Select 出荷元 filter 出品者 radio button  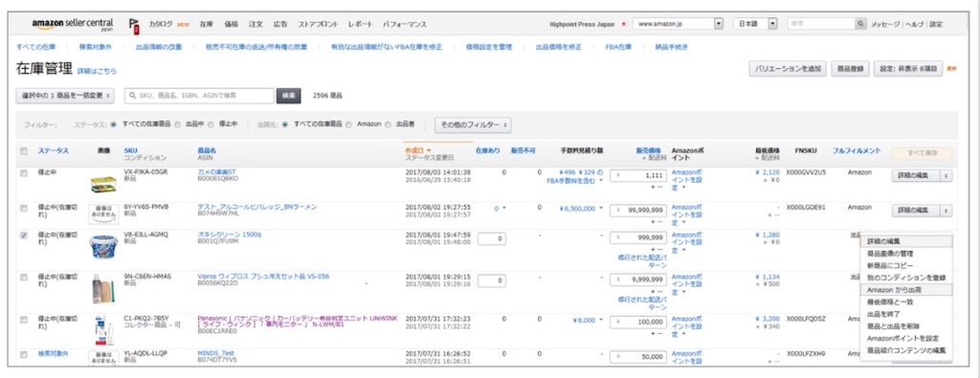pyautogui.click(x=389, y=124)
